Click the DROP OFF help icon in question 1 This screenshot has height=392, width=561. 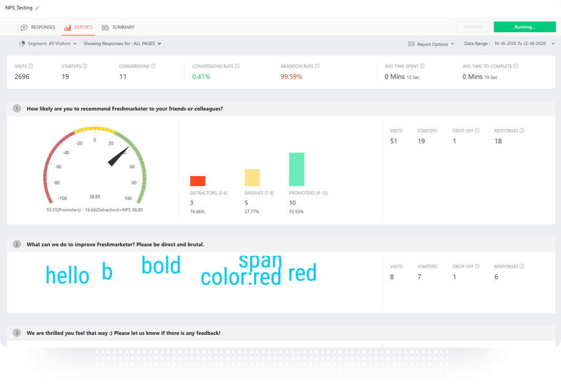coord(477,131)
